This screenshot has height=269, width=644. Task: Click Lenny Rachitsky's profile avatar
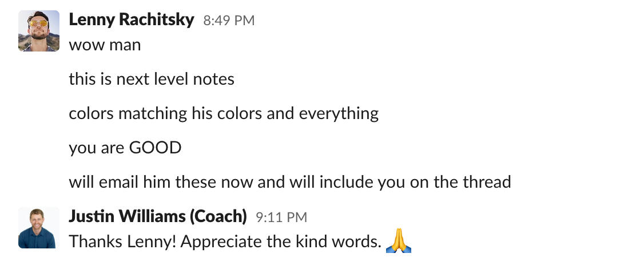(39, 31)
